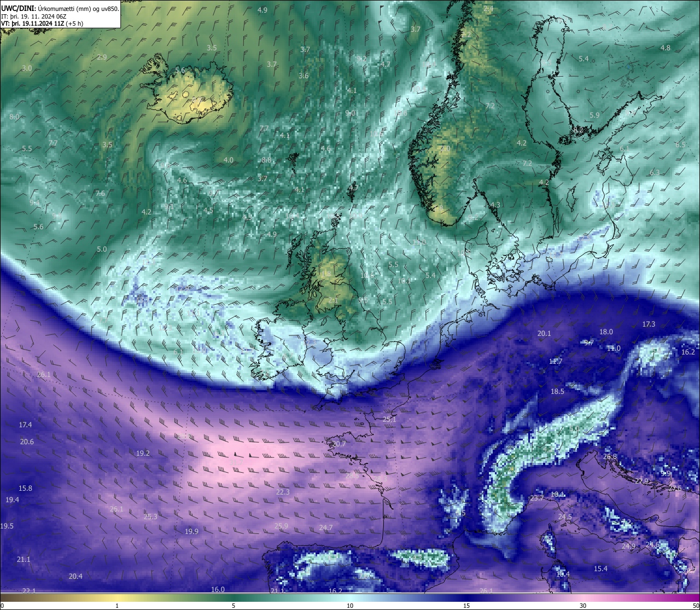Click the color scale tick labeled 10
Screen dimensions: 700x610
click(350, 606)
